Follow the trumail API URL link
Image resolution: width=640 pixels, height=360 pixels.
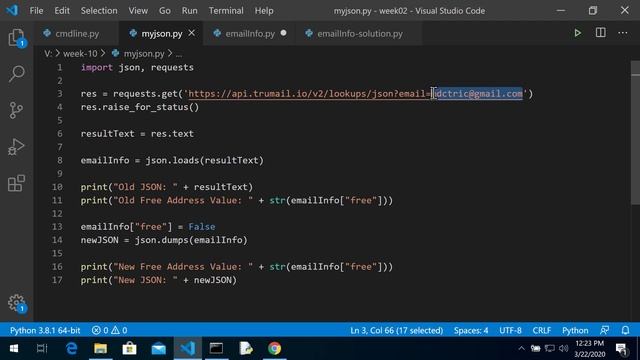point(355,94)
